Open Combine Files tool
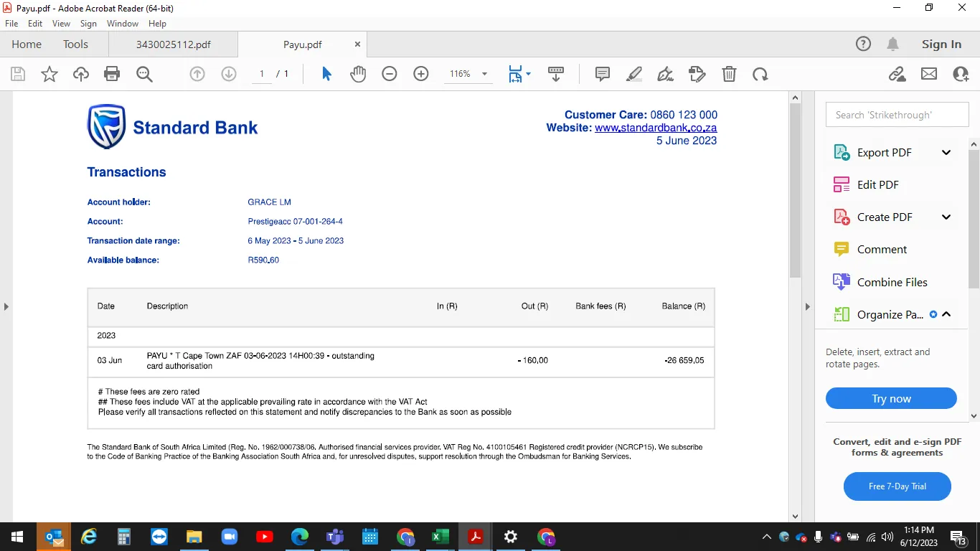Image resolution: width=980 pixels, height=551 pixels. click(892, 282)
